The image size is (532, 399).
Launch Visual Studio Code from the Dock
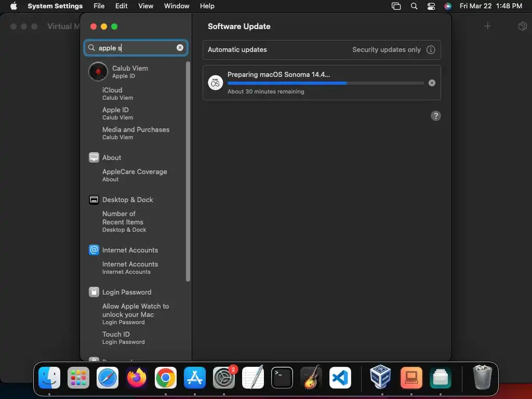pyautogui.click(x=340, y=378)
